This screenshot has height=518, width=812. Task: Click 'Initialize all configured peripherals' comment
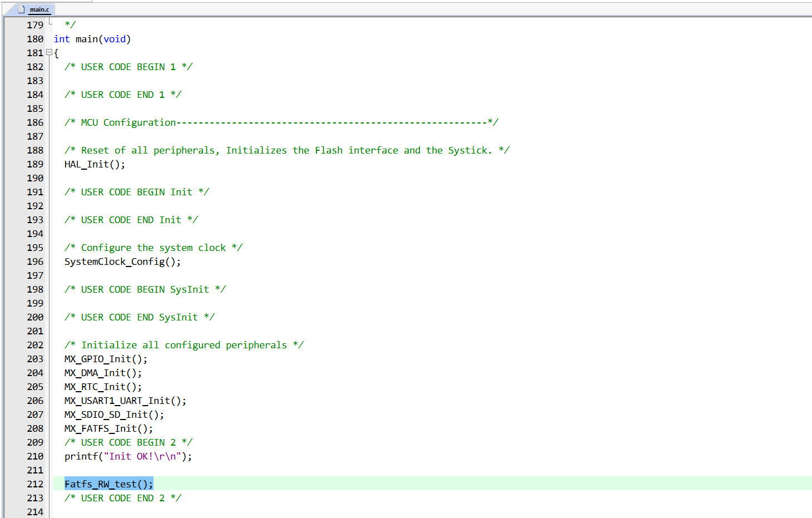click(x=184, y=345)
